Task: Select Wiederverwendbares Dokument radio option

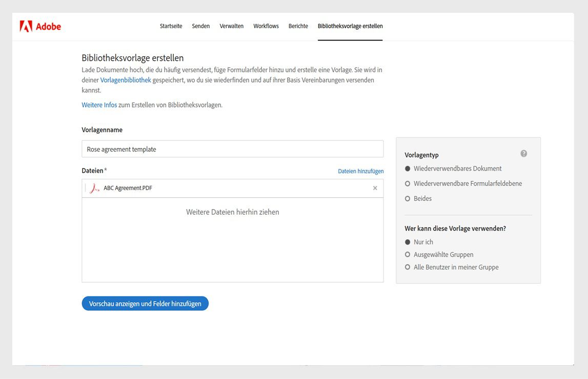Action: (x=408, y=169)
